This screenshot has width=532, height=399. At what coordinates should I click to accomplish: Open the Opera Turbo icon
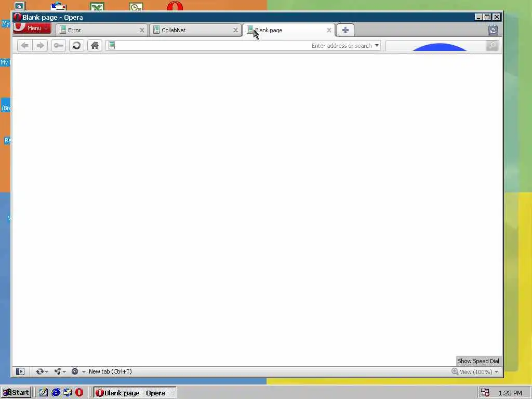(x=75, y=371)
